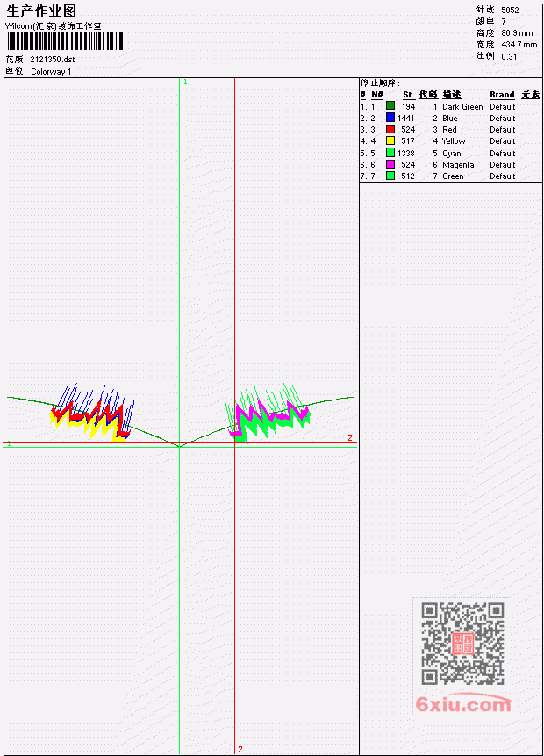Click the 'Cyan' color name
Viewport: 544px width, 756px height.
pyautogui.click(x=452, y=154)
